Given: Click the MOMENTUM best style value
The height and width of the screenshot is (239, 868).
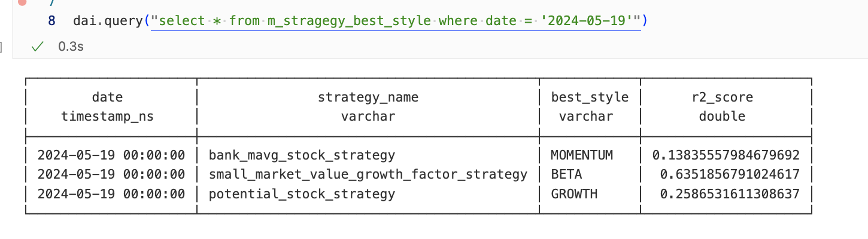Looking at the screenshot, I should coord(581,155).
